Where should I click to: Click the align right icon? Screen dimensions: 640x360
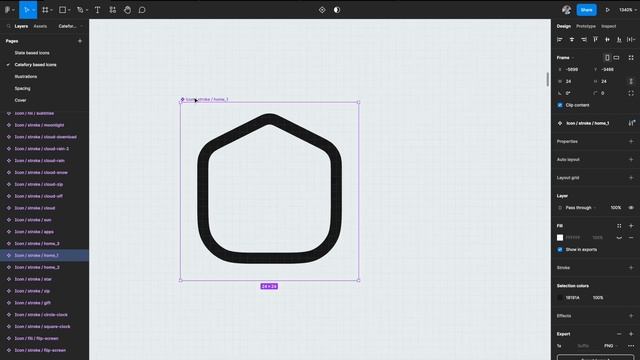[x=583, y=39]
